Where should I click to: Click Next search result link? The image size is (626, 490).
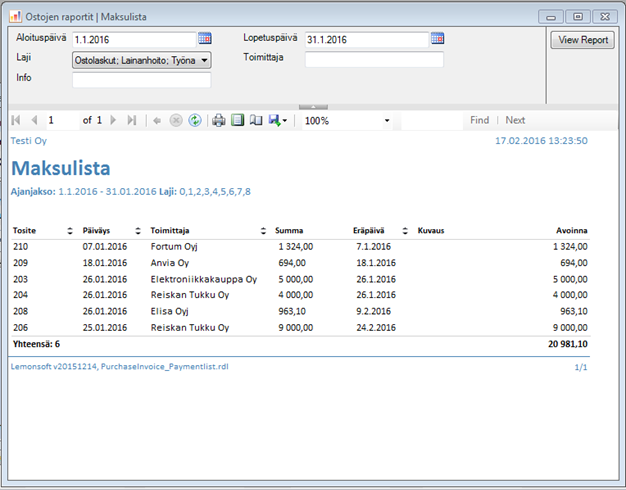coord(515,120)
